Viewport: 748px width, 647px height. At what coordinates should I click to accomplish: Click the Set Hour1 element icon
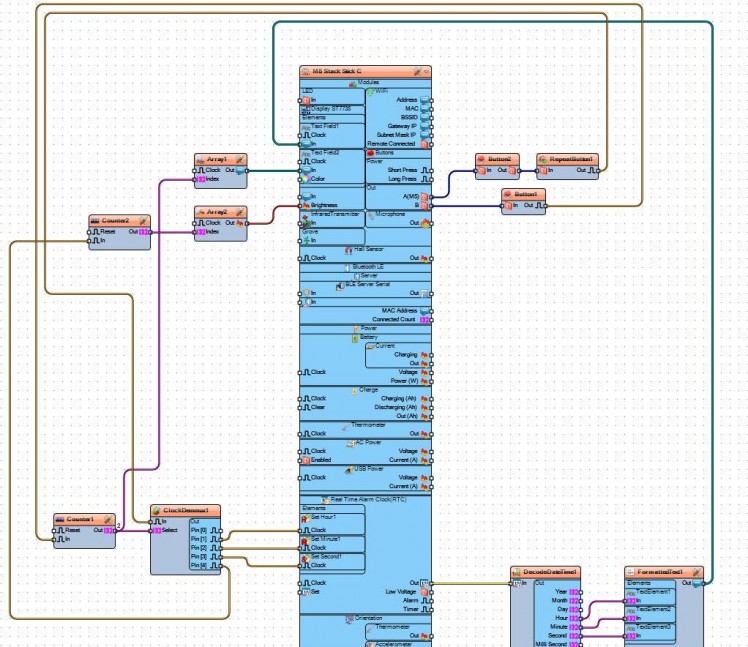click(x=305, y=518)
